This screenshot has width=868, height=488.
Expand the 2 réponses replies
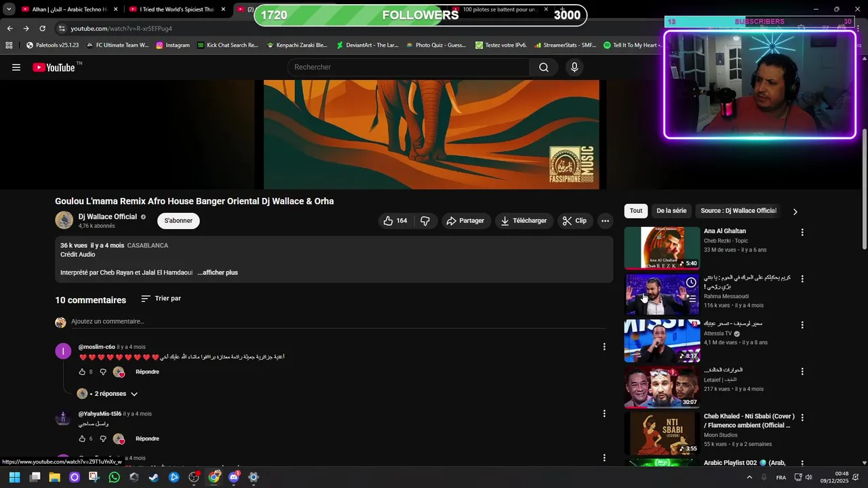(x=107, y=394)
